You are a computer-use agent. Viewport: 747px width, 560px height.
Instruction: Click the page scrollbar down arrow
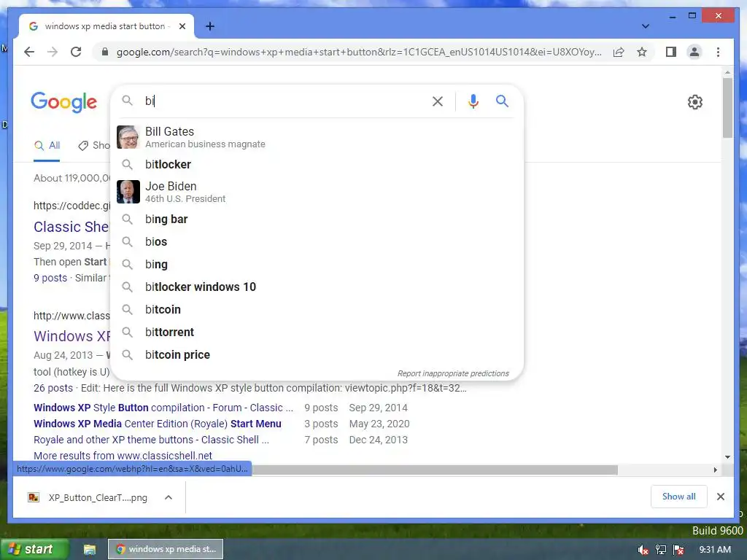click(x=727, y=457)
